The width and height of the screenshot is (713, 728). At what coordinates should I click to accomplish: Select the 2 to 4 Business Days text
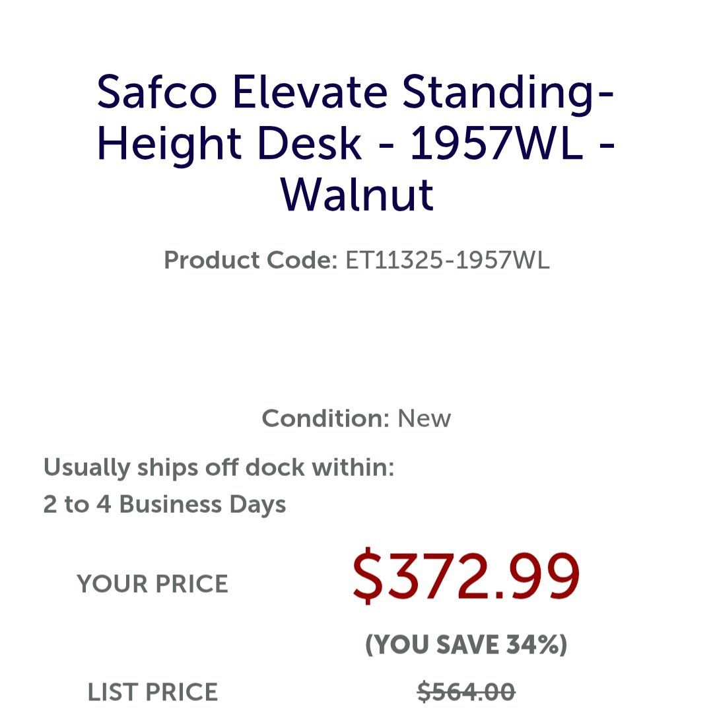[164, 504]
